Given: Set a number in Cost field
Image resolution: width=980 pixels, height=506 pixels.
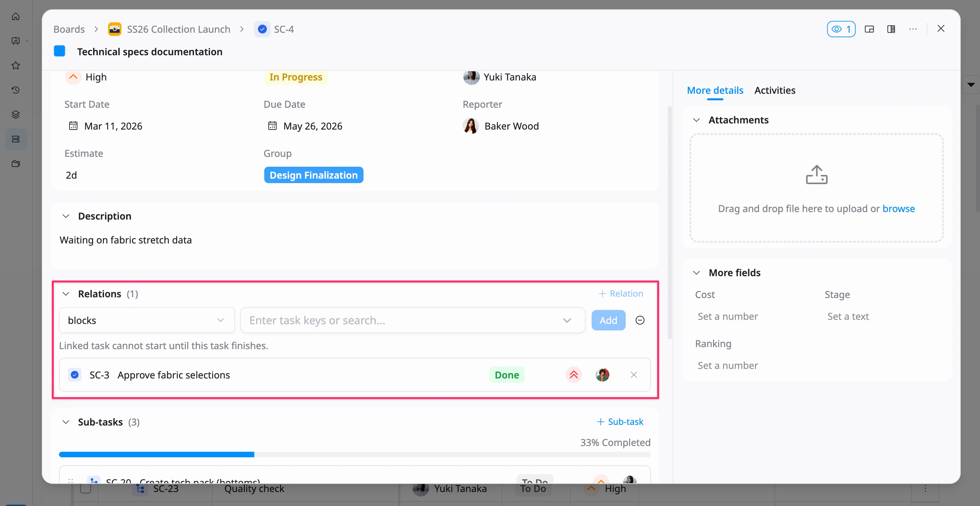Looking at the screenshot, I should [x=727, y=316].
